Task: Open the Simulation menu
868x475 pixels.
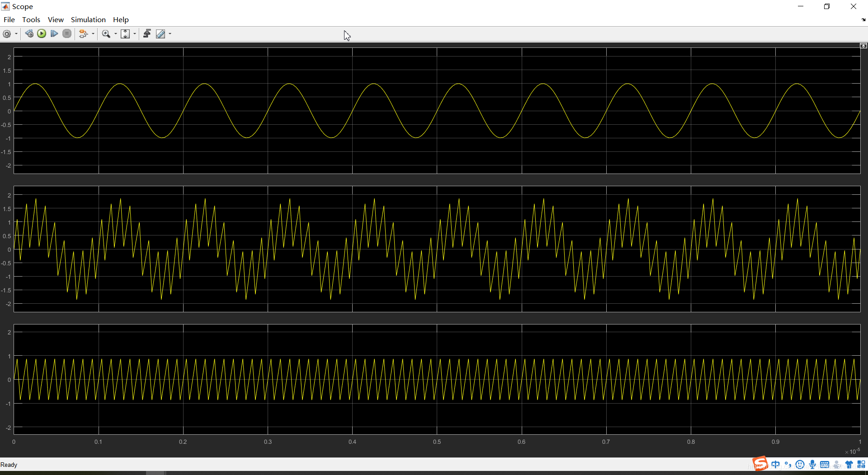Action: click(88, 19)
